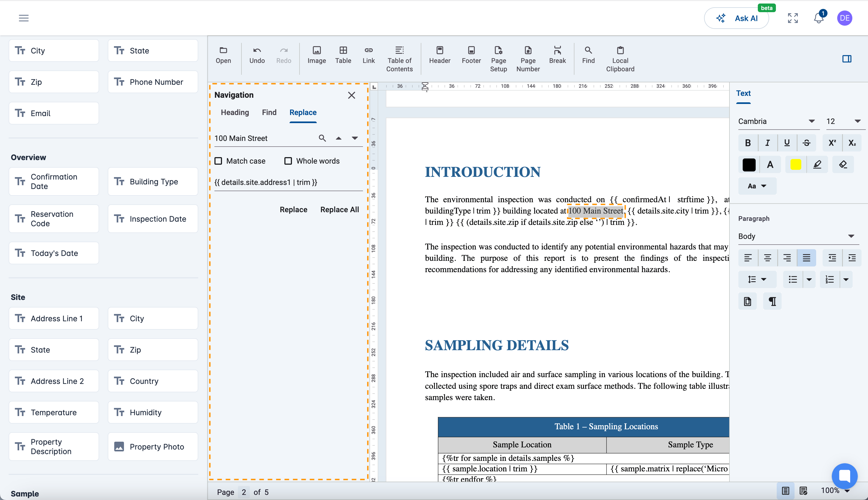
Task: Toggle Superscript formatting
Action: tap(832, 143)
